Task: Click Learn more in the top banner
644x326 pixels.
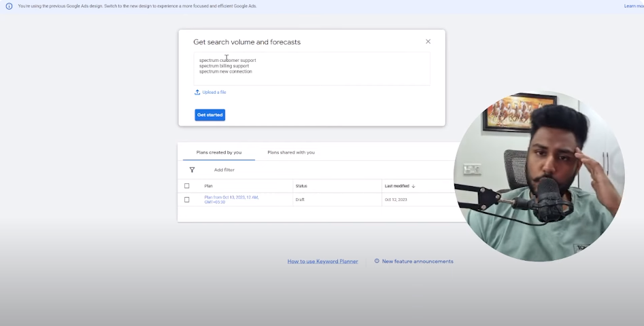Action: coord(633,6)
